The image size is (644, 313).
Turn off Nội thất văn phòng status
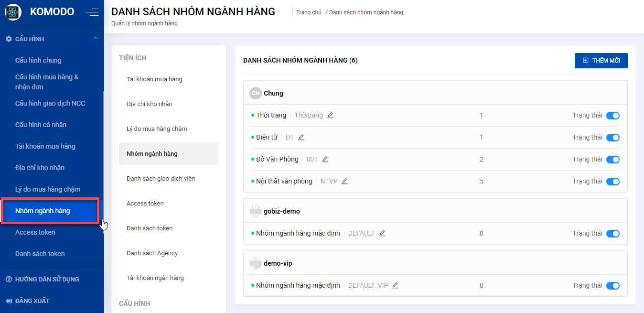[x=612, y=181]
